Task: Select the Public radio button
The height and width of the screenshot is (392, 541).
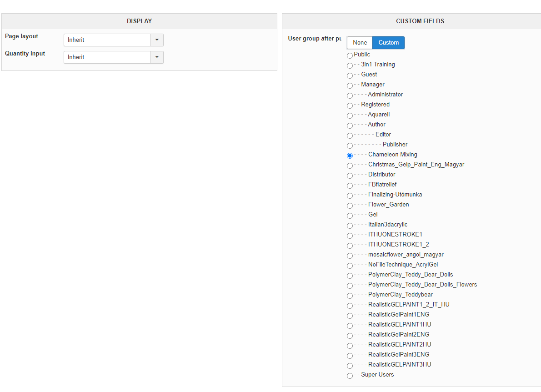Action: pos(350,55)
